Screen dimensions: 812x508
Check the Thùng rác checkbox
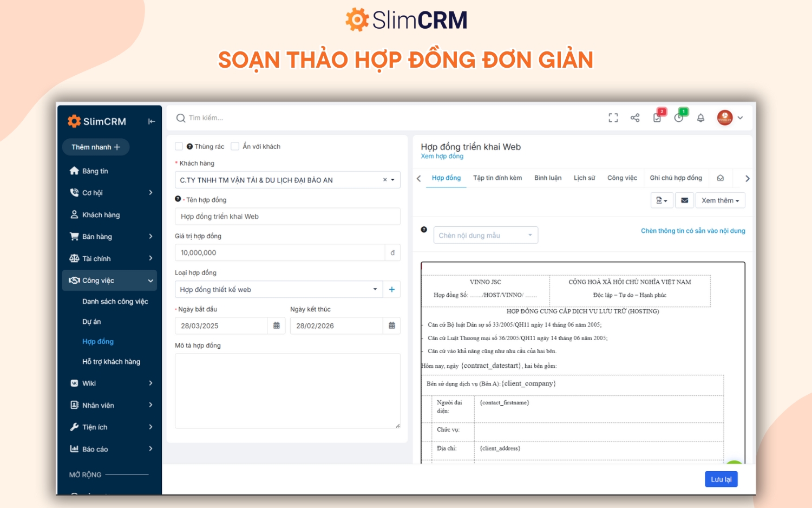point(179,146)
